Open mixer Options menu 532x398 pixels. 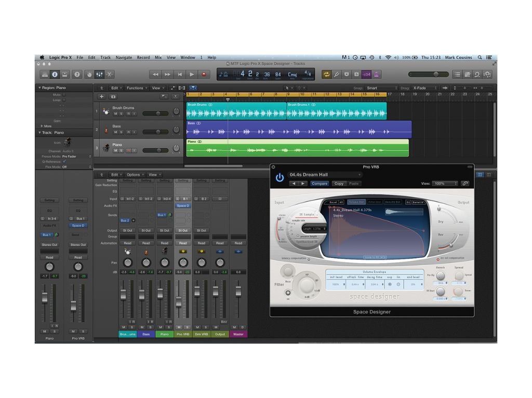[135, 174]
